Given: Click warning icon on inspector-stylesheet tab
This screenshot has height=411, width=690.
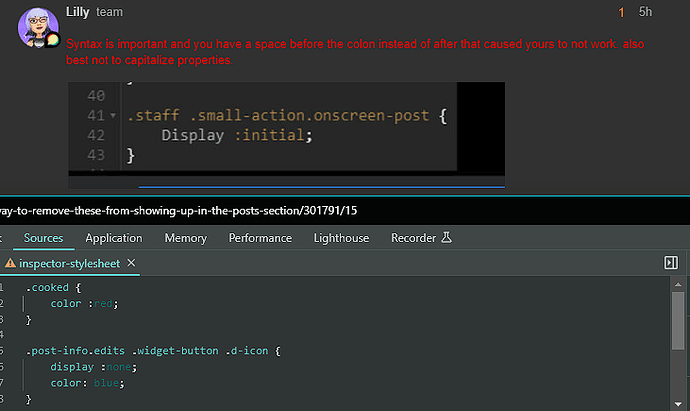Looking at the screenshot, I should click(x=10, y=263).
